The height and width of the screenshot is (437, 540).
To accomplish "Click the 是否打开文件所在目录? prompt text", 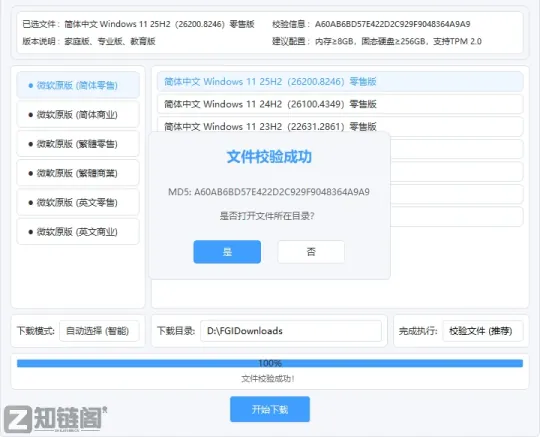I will [x=267, y=216].
